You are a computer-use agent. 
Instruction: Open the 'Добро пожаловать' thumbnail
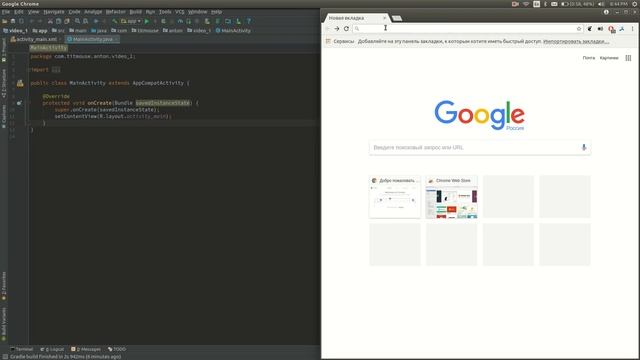[395, 197]
